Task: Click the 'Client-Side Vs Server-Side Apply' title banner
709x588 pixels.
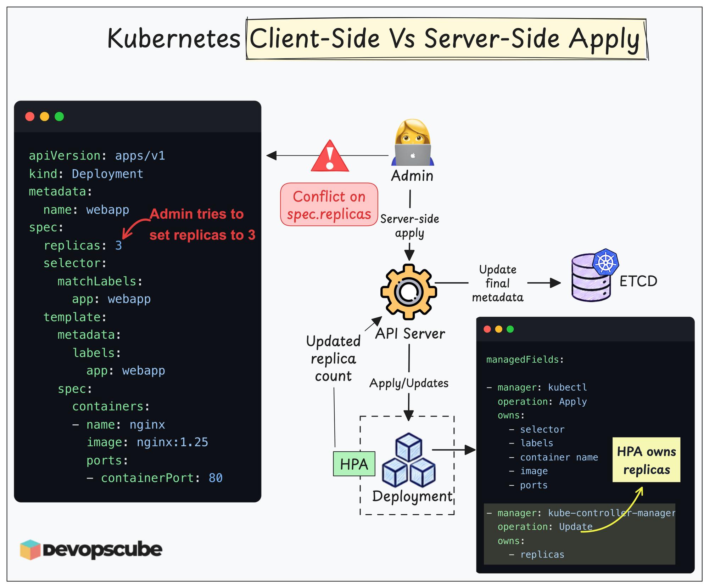Action: (446, 39)
